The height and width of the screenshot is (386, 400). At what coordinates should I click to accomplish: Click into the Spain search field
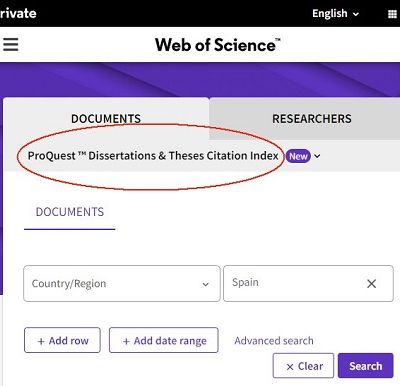click(308, 283)
